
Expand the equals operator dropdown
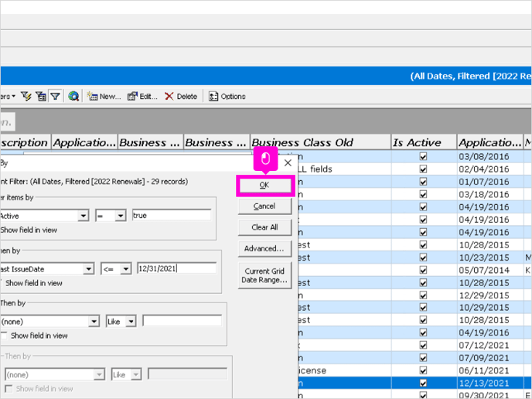click(x=120, y=216)
